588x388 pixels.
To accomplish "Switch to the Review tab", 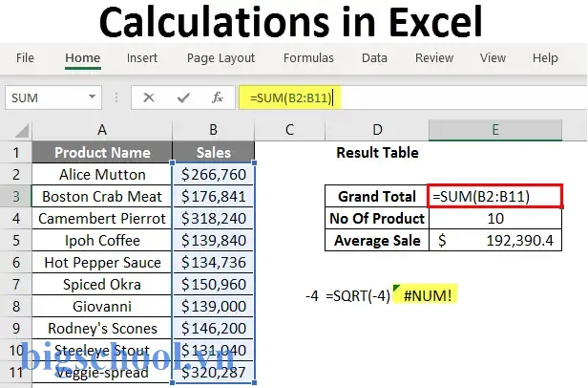I will pyautogui.click(x=434, y=58).
